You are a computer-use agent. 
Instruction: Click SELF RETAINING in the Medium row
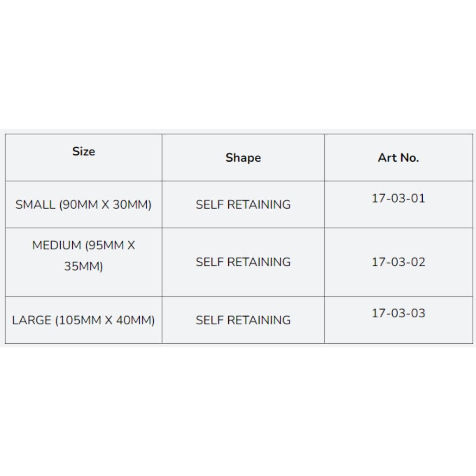coord(243,262)
